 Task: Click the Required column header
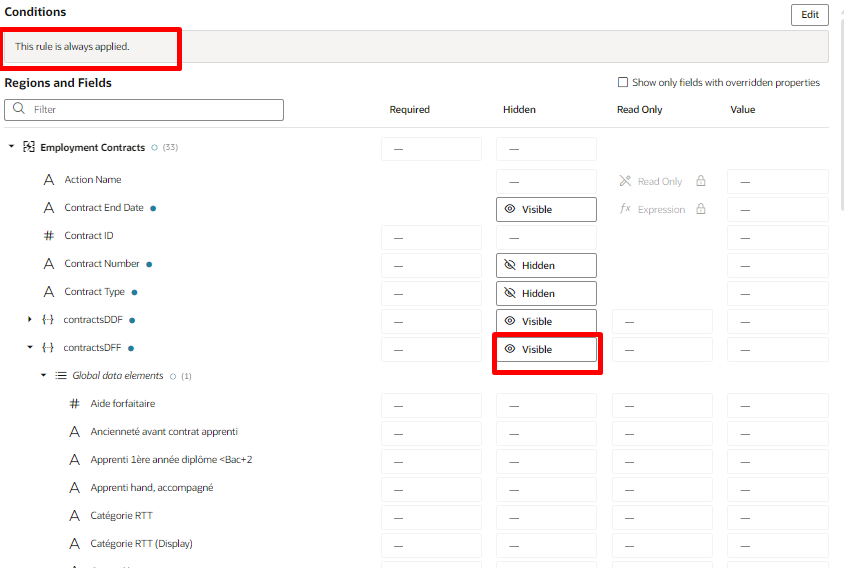[410, 110]
